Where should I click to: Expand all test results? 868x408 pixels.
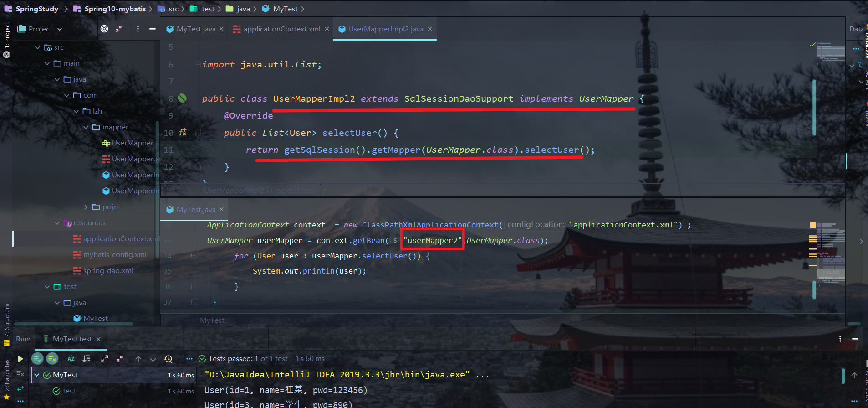pyautogui.click(x=105, y=359)
